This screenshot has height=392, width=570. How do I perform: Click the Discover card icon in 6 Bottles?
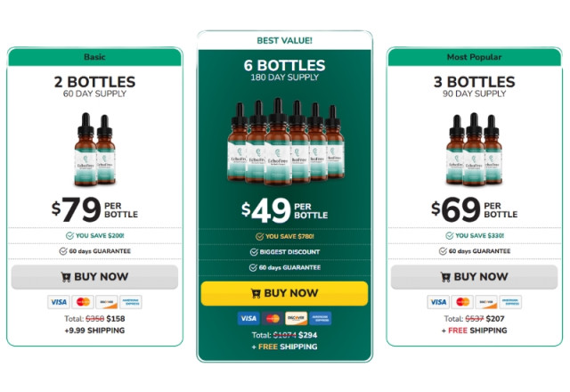pos(297,318)
